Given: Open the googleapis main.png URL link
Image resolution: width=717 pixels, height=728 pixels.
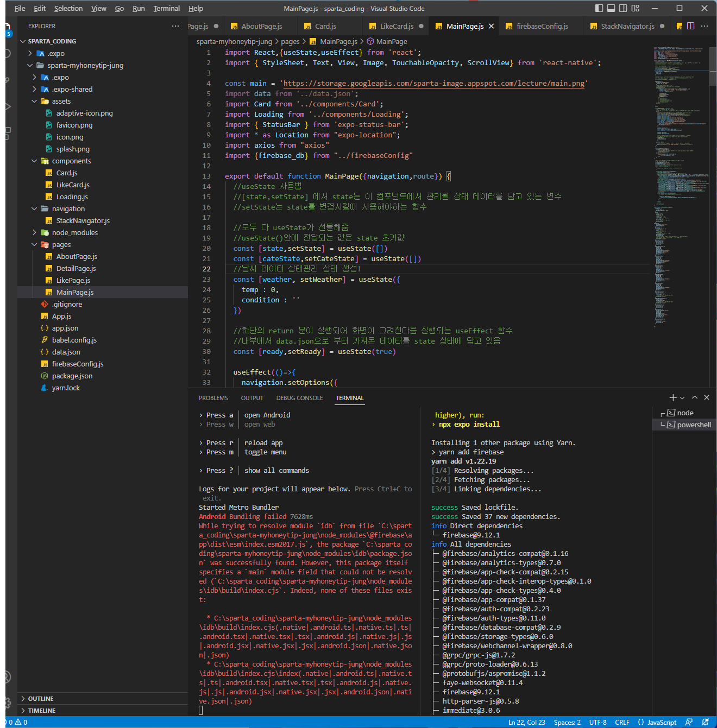Looking at the screenshot, I should [434, 84].
